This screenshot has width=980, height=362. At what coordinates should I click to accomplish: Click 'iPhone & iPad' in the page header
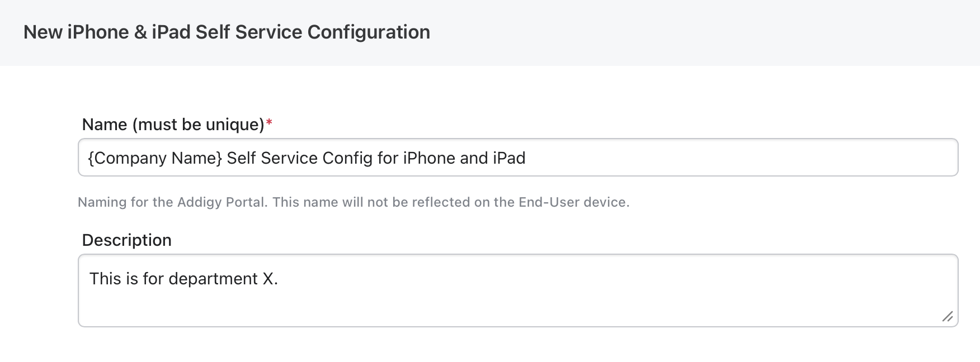click(x=129, y=32)
